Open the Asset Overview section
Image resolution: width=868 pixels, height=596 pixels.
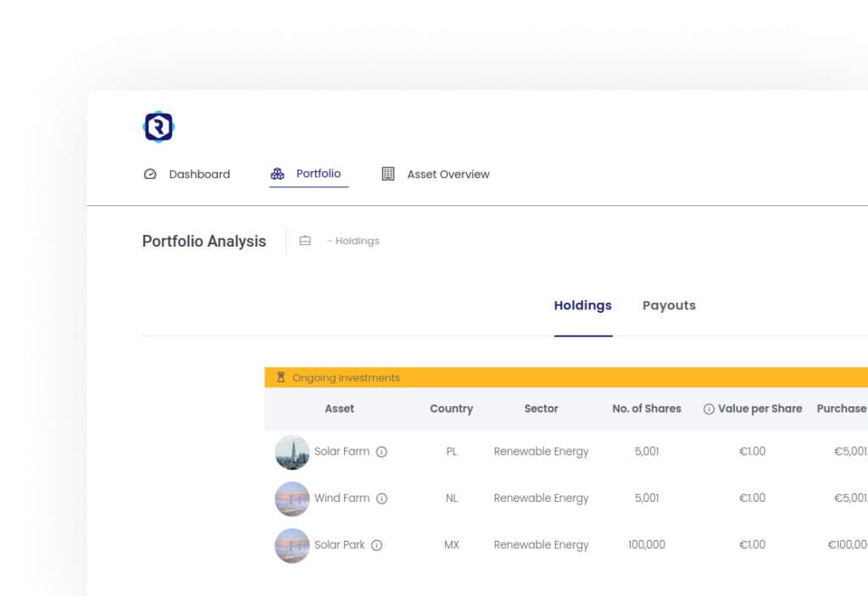pyautogui.click(x=448, y=174)
